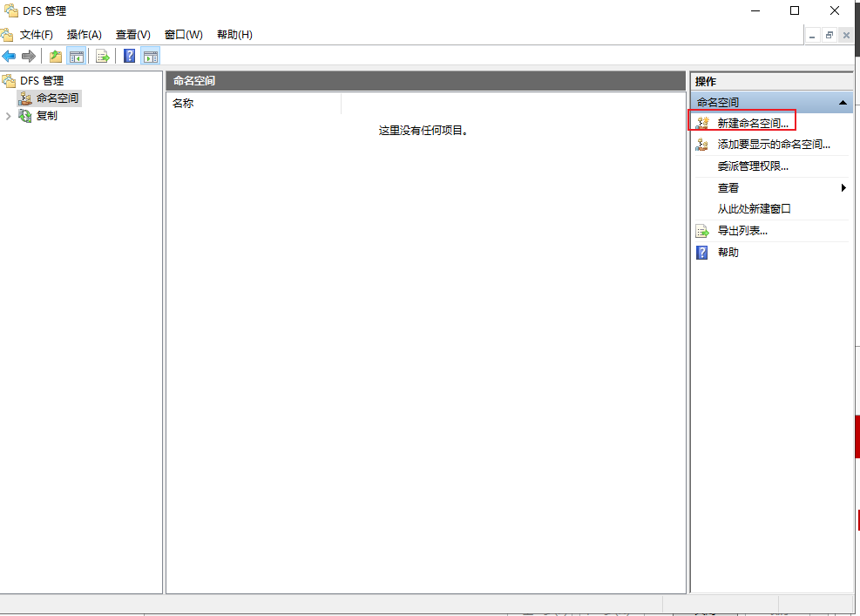The height and width of the screenshot is (616, 860).
Task: Click 导出列表... in actions pane
Action: point(742,231)
